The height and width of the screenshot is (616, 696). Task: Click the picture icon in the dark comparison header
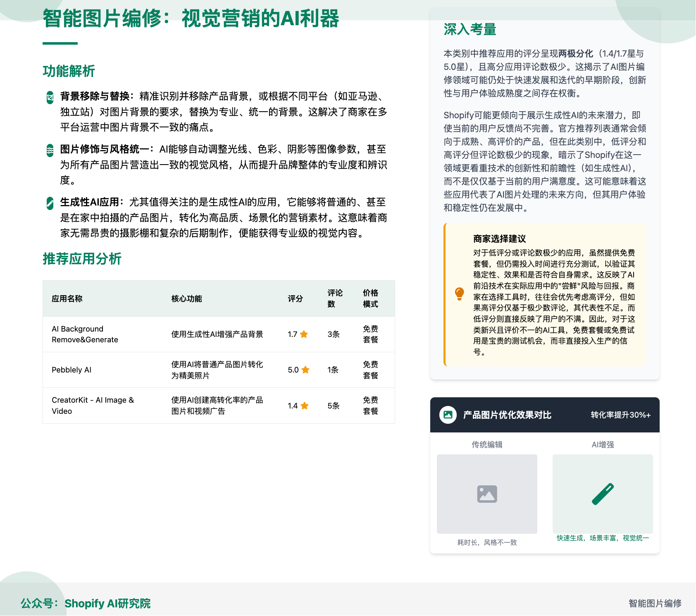click(448, 415)
